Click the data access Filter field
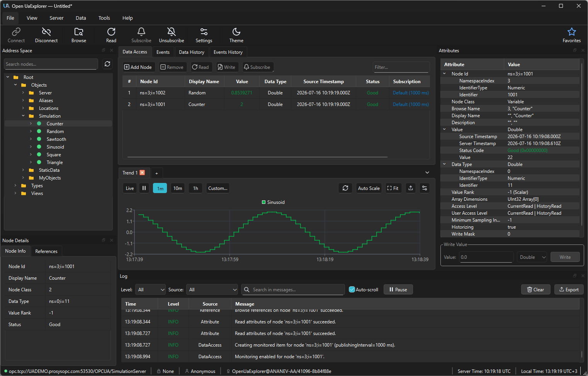588x376 pixels. 401,67
